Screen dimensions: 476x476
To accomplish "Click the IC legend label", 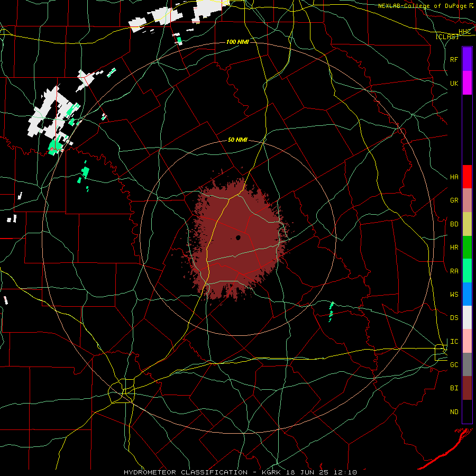I will [454, 342].
